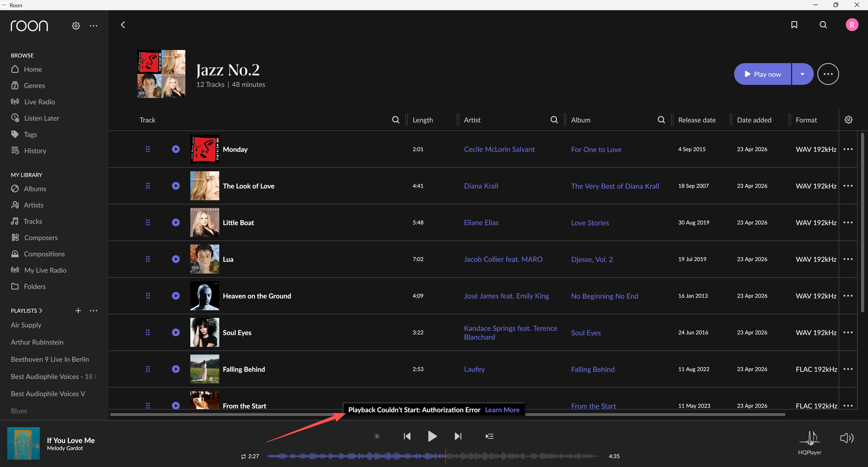The width and height of the screenshot is (868, 467).
Task: Add a new playlist with plus icon
Action: click(x=78, y=311)
